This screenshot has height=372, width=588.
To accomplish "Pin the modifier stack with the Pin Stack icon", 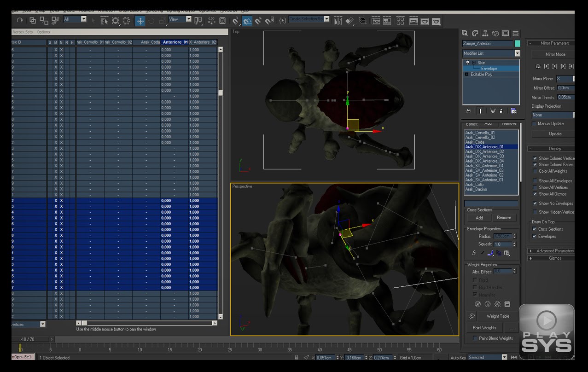I will point(468,111).
